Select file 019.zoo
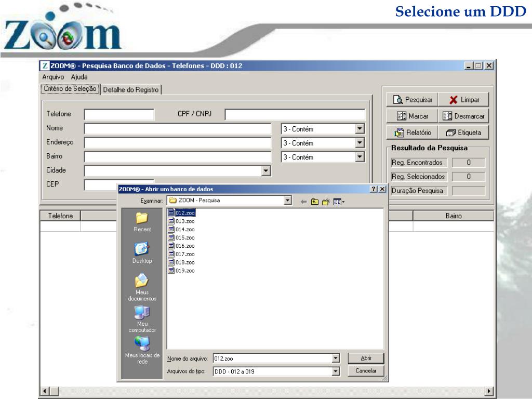Viewport: 532px width, 399px height. (x=182, y=270)
